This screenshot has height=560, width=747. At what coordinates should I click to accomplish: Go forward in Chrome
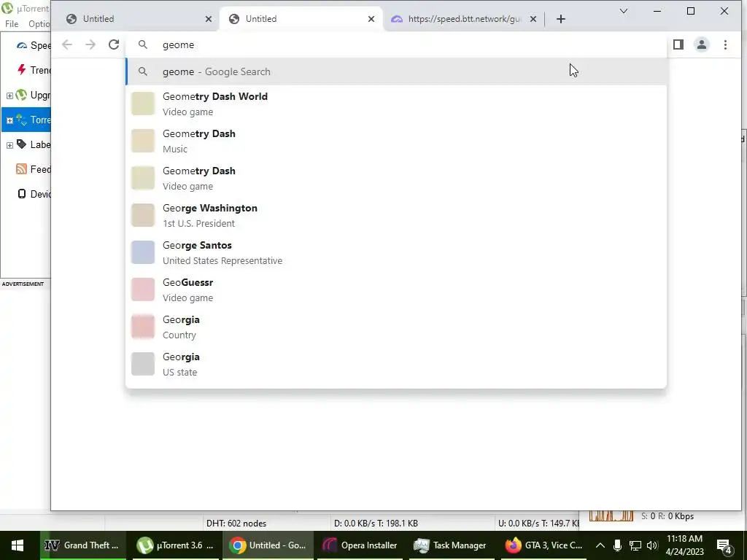click(x=90, y=44)
